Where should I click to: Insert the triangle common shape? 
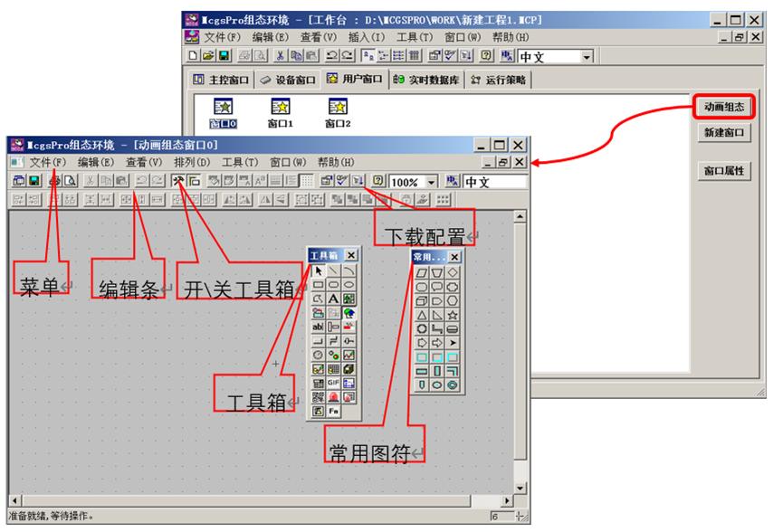click(422, 315)
